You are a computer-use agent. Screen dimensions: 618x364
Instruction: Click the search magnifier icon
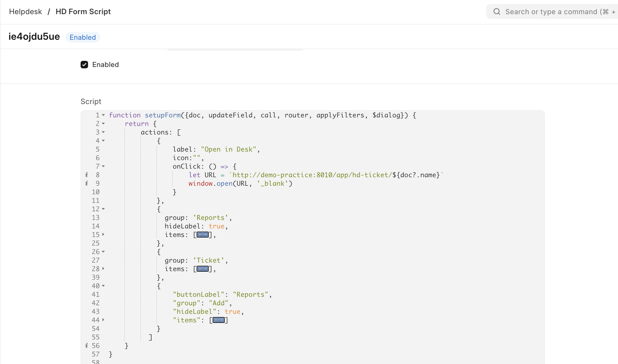point(497,11)
